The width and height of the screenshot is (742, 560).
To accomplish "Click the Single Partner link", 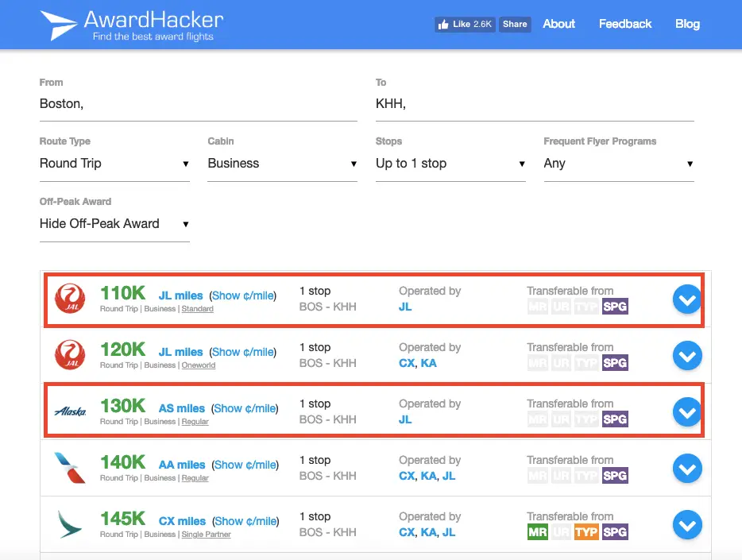I will [207, 534].
